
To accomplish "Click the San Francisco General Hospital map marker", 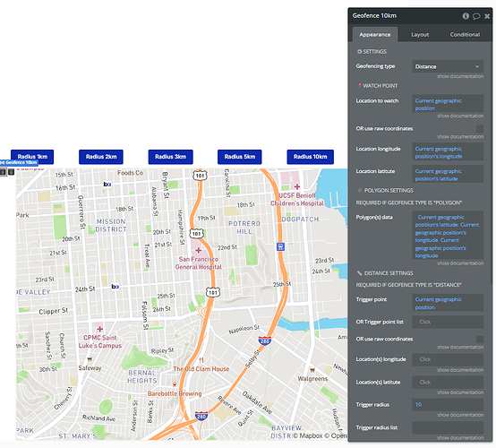I will [199, 251].
